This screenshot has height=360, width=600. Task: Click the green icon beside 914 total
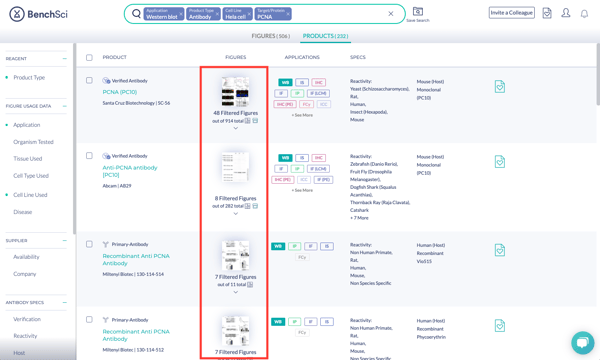(x=255, y=121)
